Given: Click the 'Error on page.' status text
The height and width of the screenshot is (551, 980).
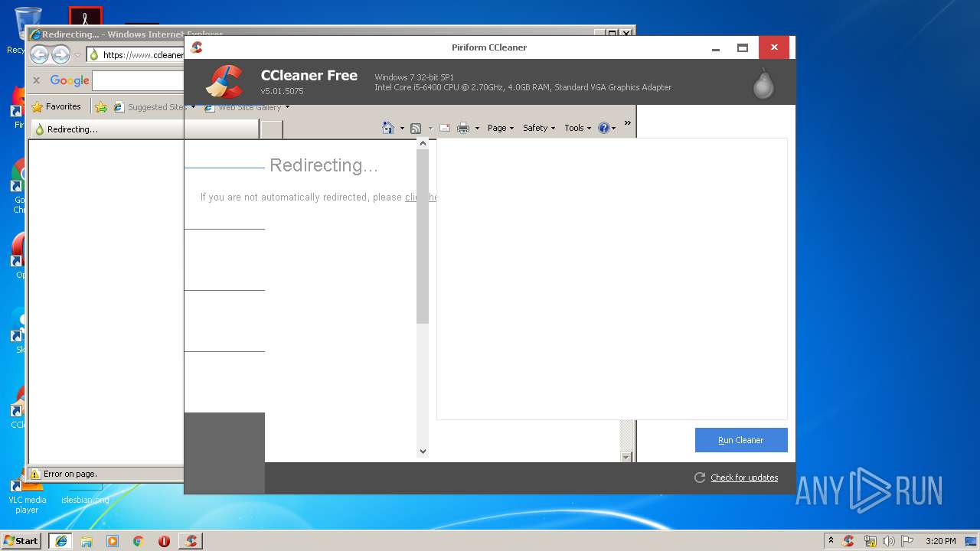Looking at the screenshot, I should click(70, 474).
